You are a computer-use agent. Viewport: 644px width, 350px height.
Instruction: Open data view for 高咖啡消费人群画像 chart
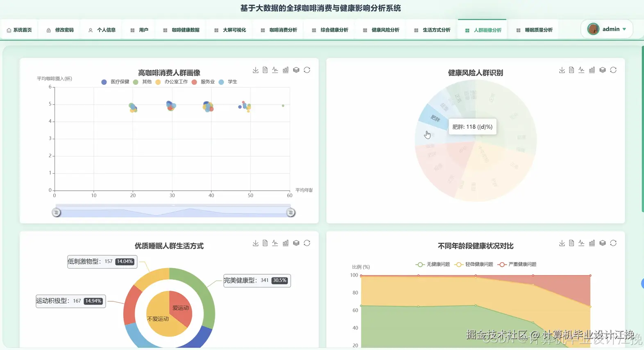click(265, 70)
